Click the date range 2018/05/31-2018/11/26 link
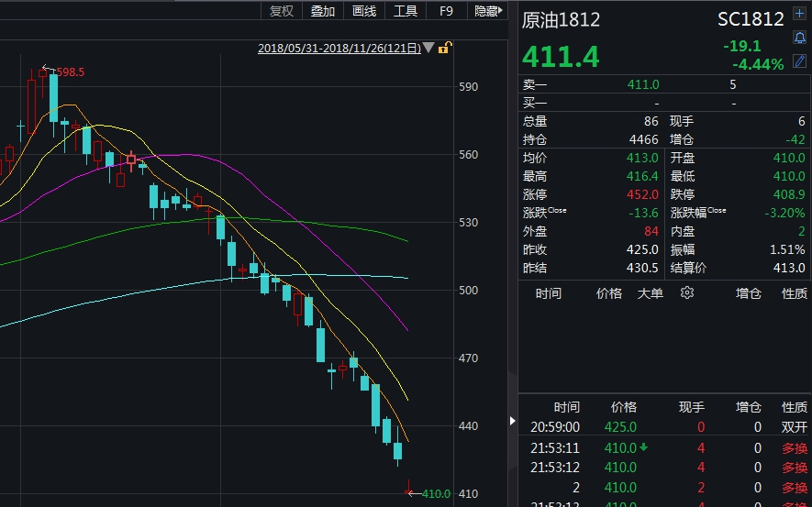This screenshot has height=507, width=812. [x=339, y=49]
